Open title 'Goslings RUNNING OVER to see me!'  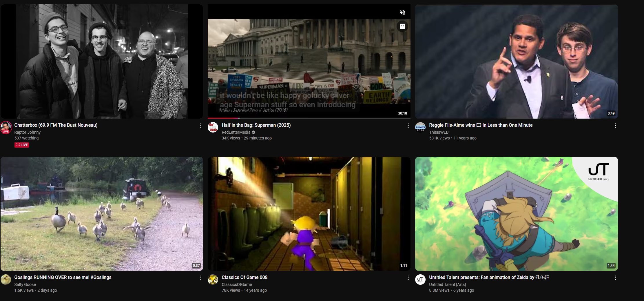coord(63,277)
